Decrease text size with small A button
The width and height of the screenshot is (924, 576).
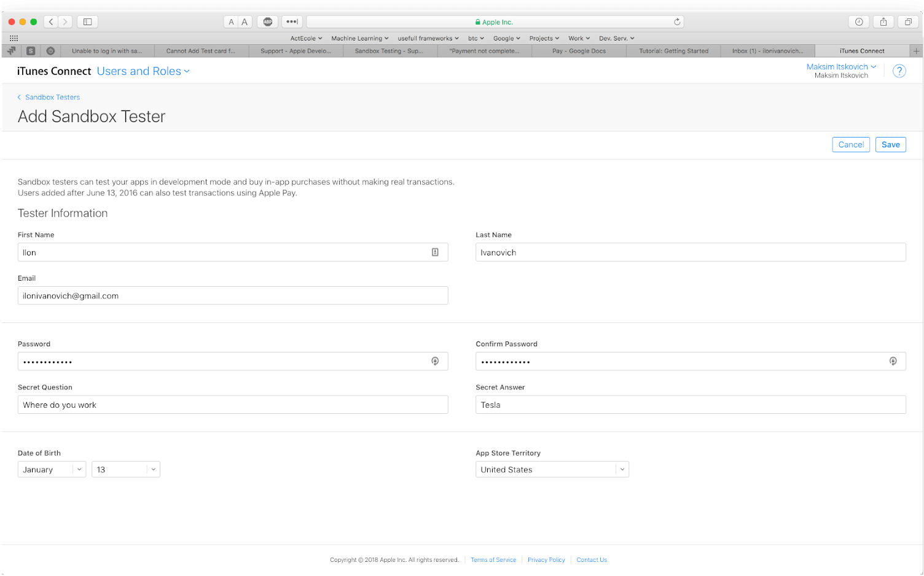[231, 21]
